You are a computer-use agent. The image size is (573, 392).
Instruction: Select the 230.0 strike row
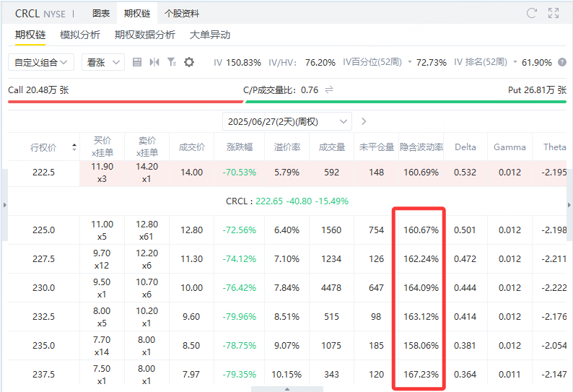[287, 288]
